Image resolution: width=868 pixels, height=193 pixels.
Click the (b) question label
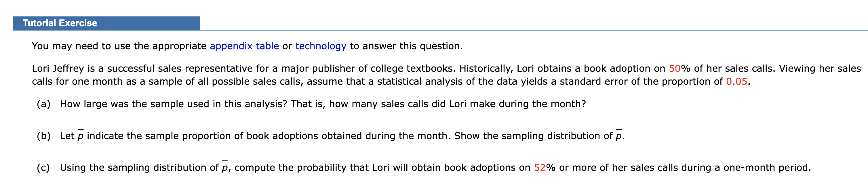coord(44,136)
